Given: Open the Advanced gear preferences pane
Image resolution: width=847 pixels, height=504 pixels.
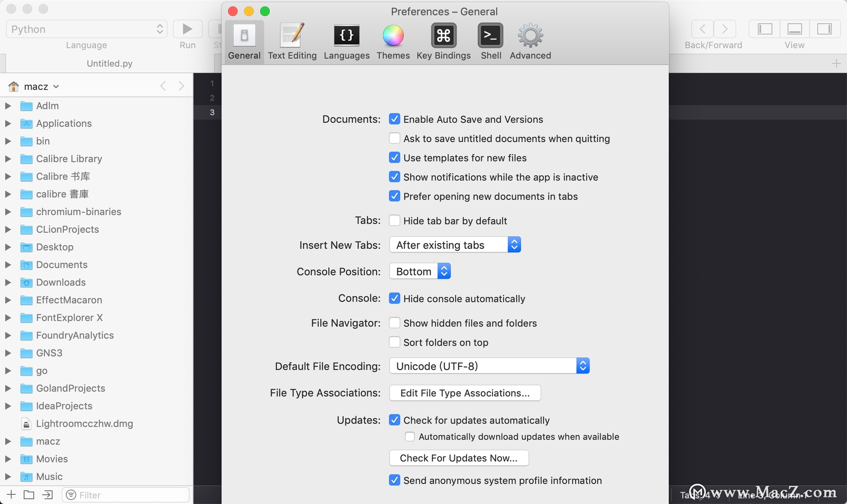Looking at the screenshot, I should (x=530, y=42).
